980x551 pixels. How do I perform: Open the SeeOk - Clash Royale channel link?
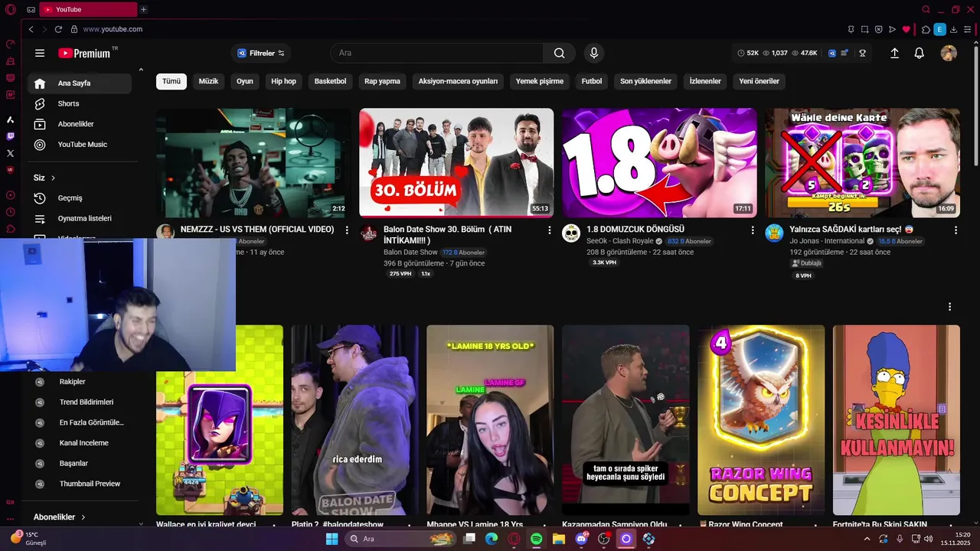coord(619,241)
